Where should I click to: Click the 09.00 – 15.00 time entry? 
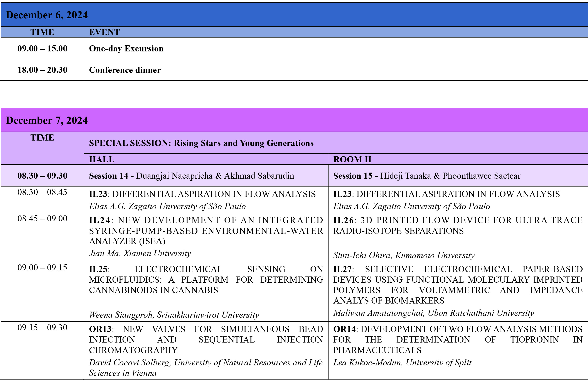tap(42, 49)
